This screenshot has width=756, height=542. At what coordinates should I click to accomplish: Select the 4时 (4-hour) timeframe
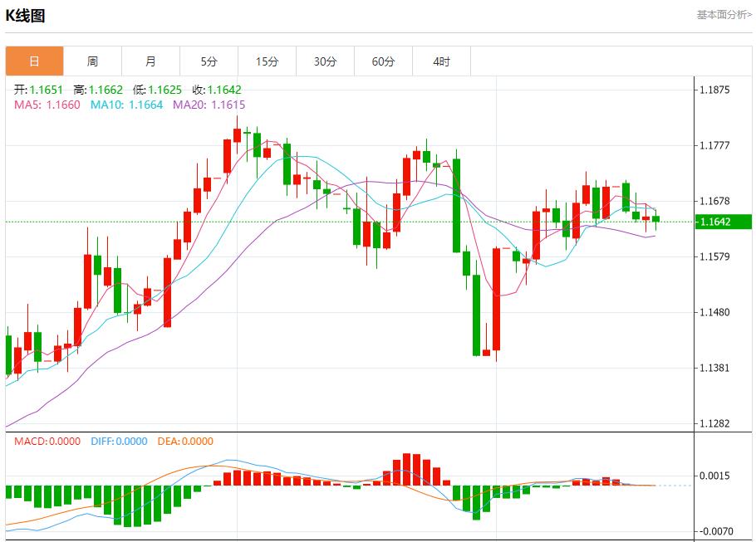tap(441, 61)
